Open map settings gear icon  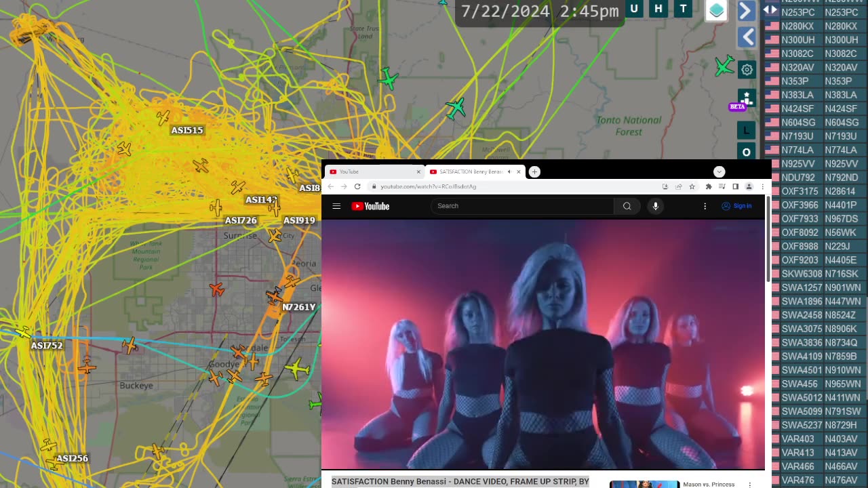[x=747, y=69]
